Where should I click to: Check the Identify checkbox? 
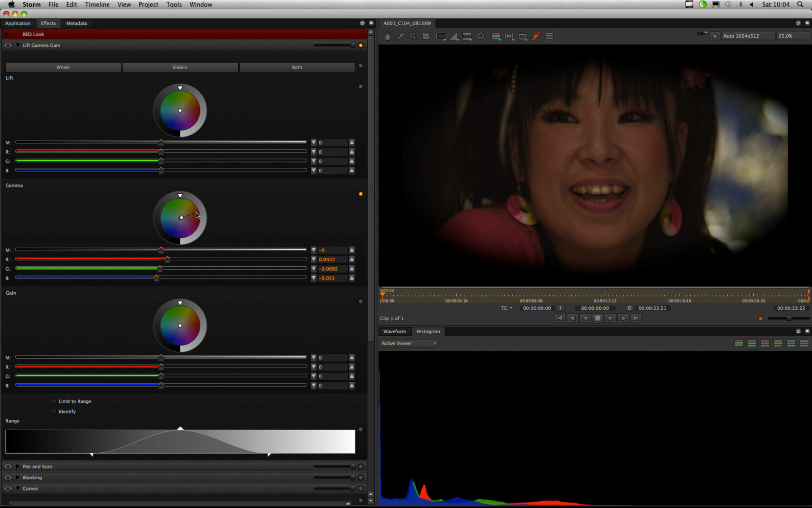click(54, 411)
